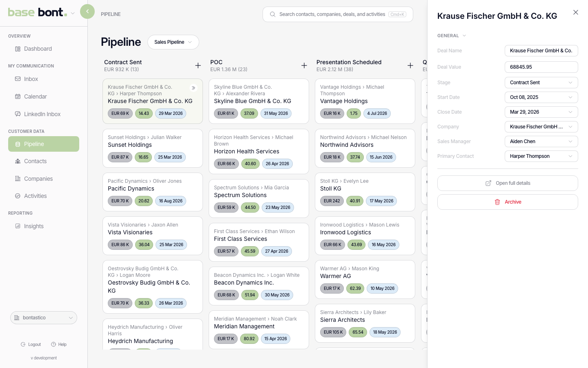Click the LinkedIn Inbox chat icon
Viewport: 588px width, 368px height.
tap(18, 114)
